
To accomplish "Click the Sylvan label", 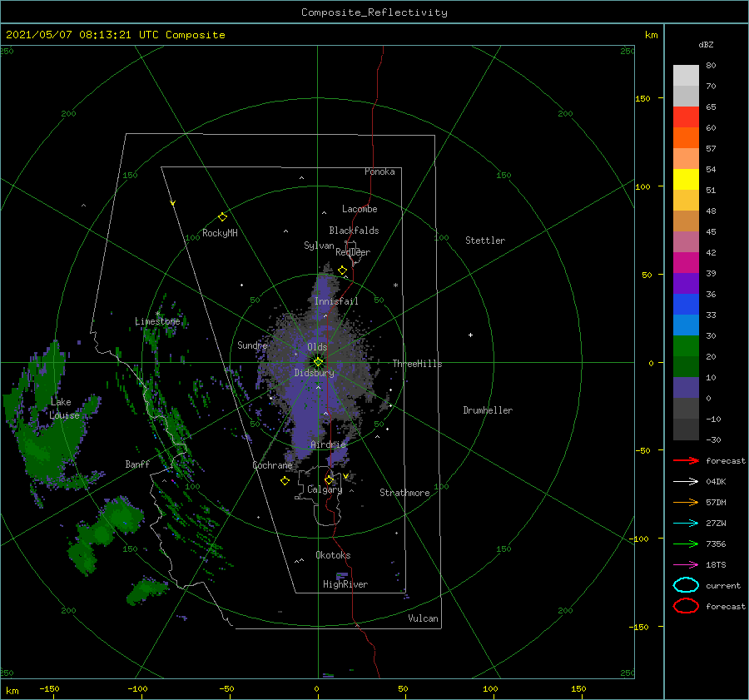I will (319, 246).
